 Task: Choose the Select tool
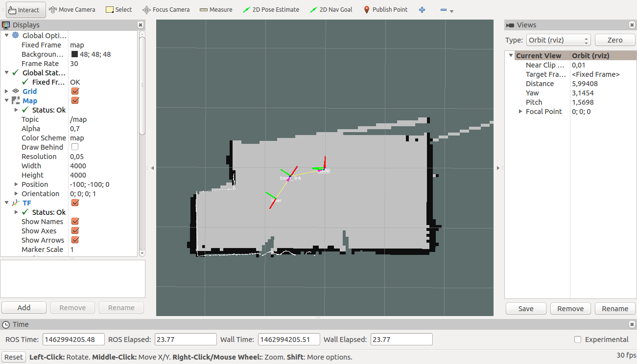click(x=119, y=10)
